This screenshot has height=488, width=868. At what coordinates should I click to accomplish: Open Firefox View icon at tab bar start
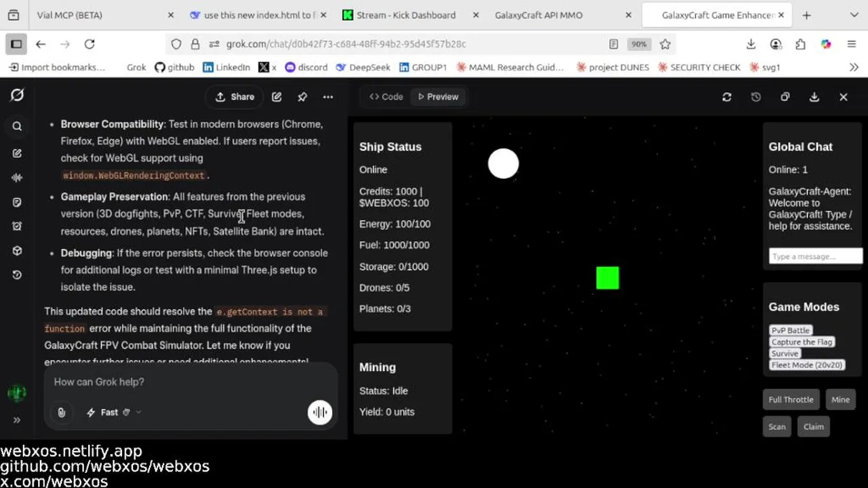click(x=14, y=15)
